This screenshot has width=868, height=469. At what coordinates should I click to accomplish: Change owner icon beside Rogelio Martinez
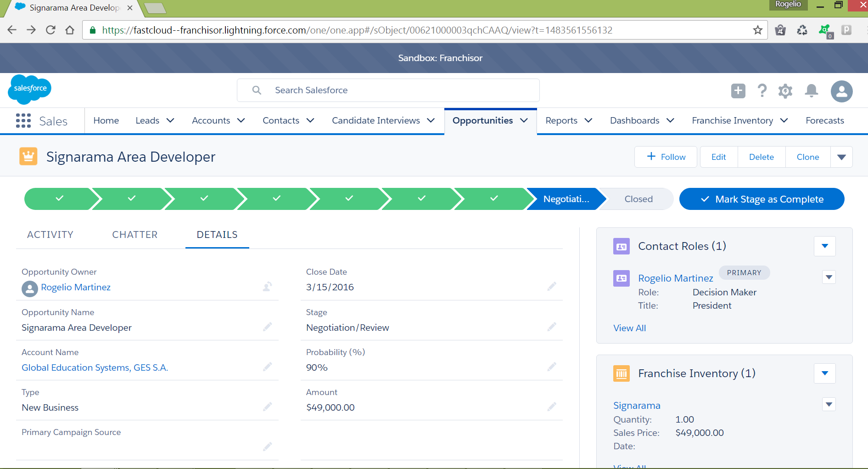coord(267,287)
